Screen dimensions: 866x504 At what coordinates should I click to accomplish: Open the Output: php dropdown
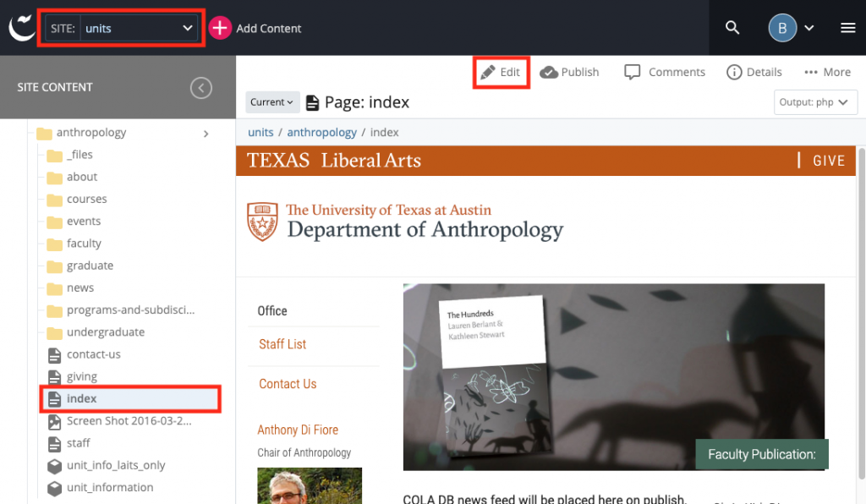pos(815,102)
